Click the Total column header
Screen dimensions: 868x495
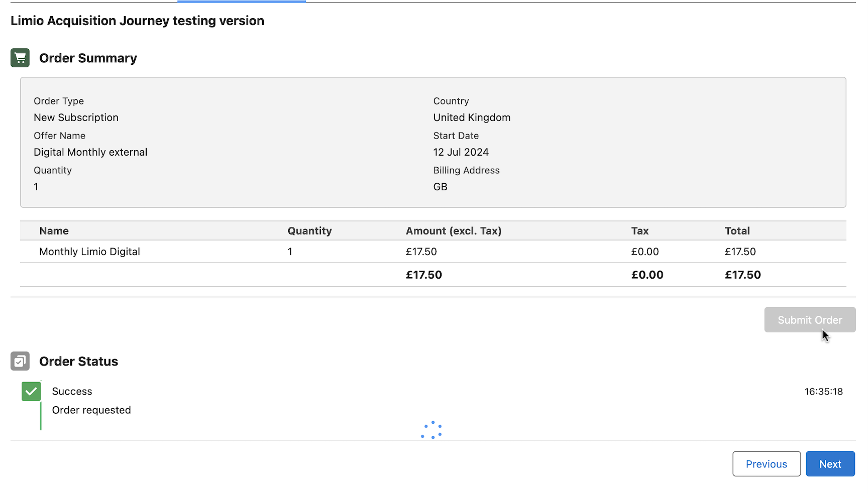click(737, 231)
